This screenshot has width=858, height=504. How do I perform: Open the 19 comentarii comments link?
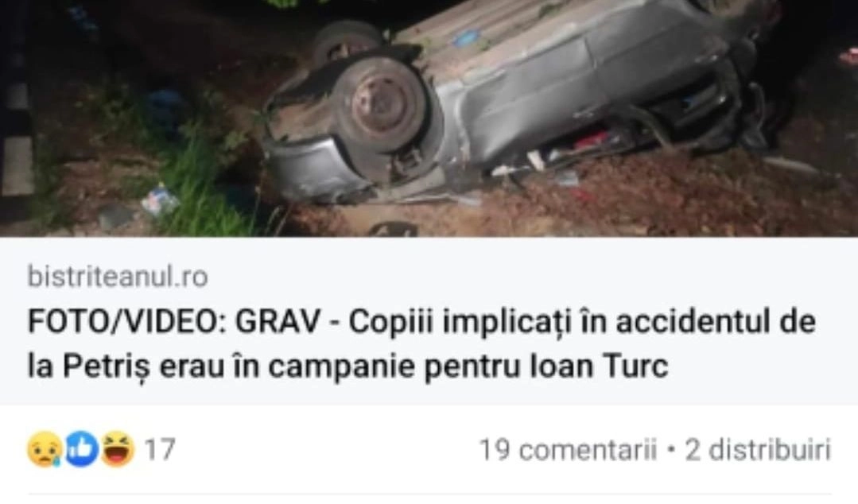point(568,450)
